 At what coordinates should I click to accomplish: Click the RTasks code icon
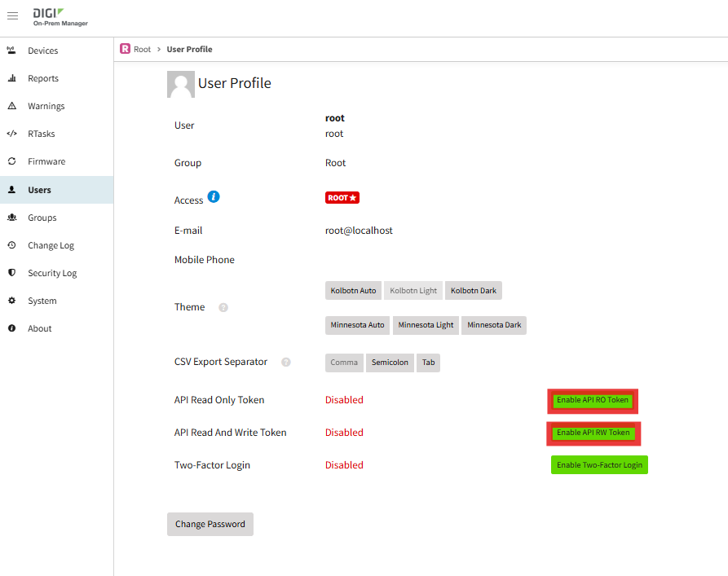(x=12, y=134)
